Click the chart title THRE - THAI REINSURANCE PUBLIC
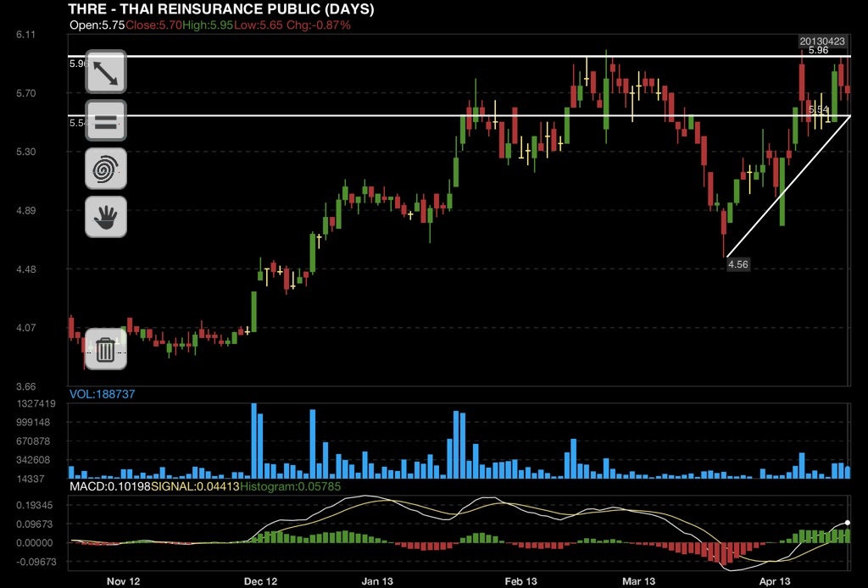 click(x=221, y=8)
